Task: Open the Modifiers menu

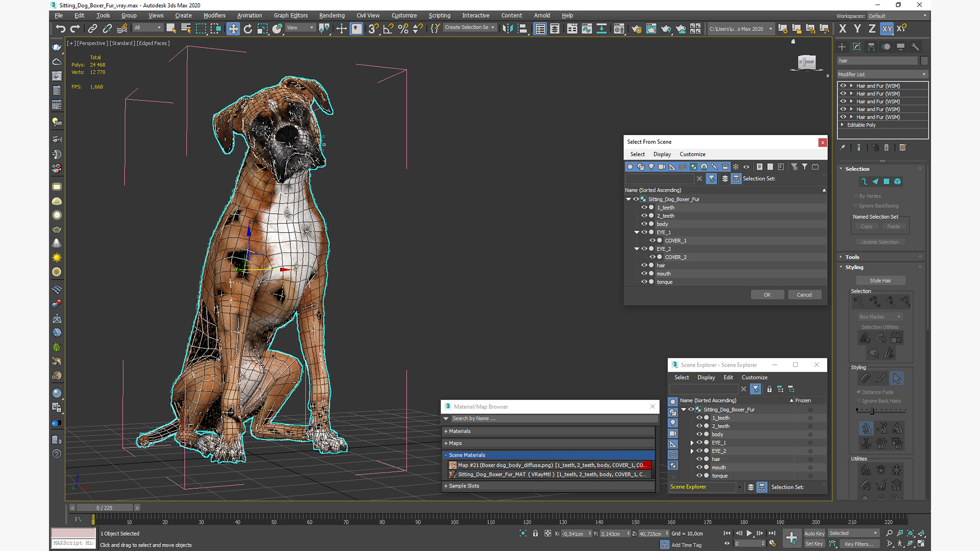Action: [214, 15]
